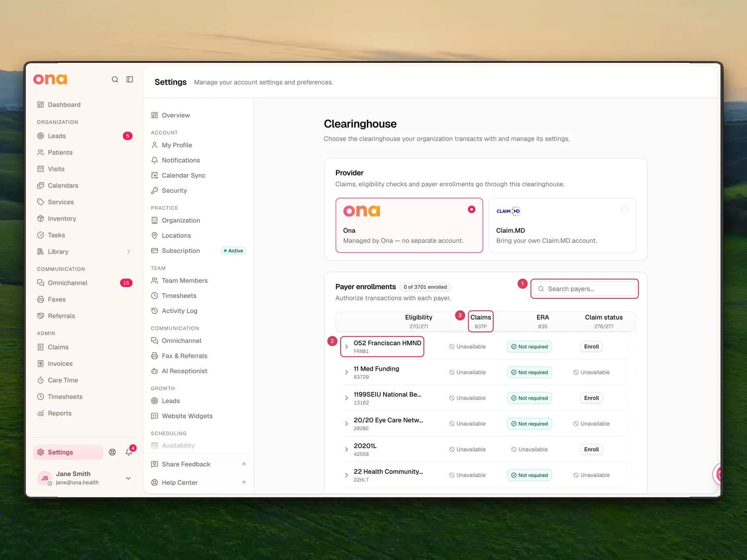
Task: Open the search magnifier in the sidebar header
Action: [x=115, y=79]
